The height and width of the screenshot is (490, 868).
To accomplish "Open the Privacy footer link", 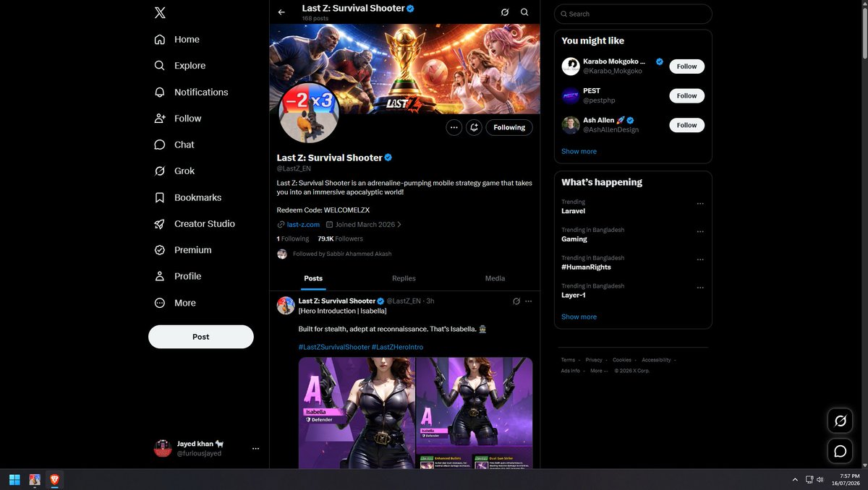I will [x=594, y=360].
